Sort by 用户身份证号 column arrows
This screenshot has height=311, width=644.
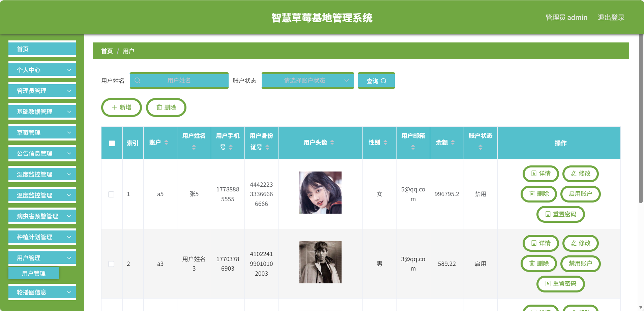point(267,147)
